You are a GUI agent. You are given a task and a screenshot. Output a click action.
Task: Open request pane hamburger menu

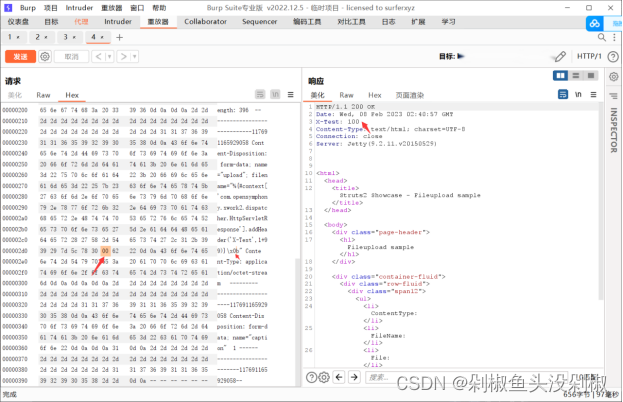[x=290, y=94]
